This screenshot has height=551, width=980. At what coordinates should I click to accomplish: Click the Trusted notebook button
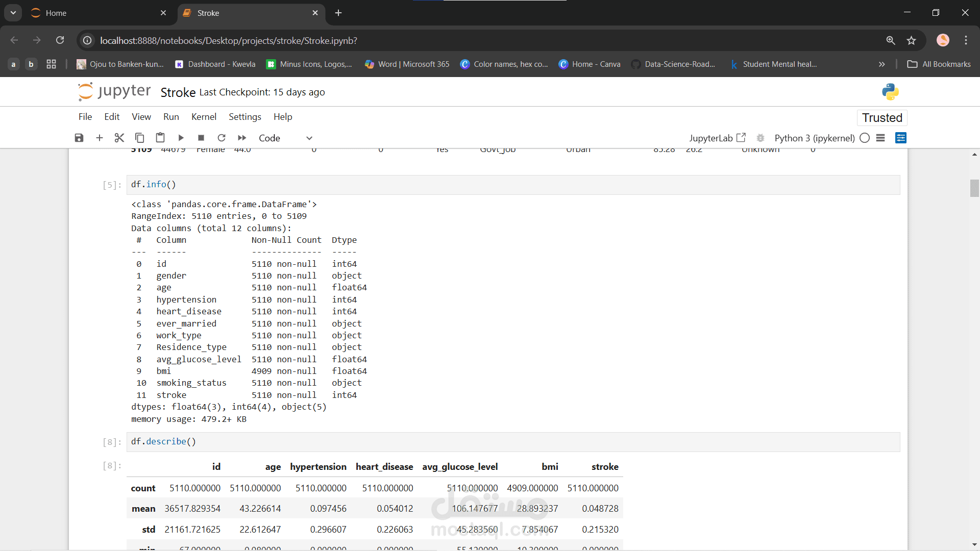click(x=882, y=118)
